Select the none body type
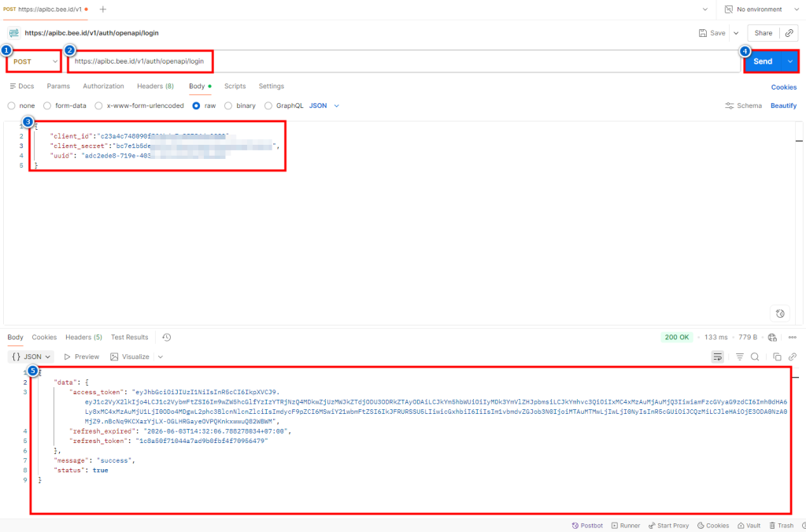This screenshot has width=806, height=532. coord(11,105)
